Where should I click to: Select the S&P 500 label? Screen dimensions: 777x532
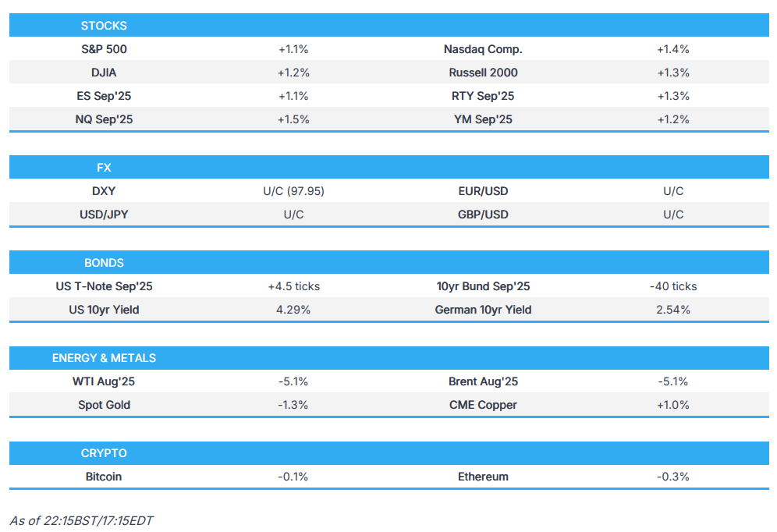104,49
